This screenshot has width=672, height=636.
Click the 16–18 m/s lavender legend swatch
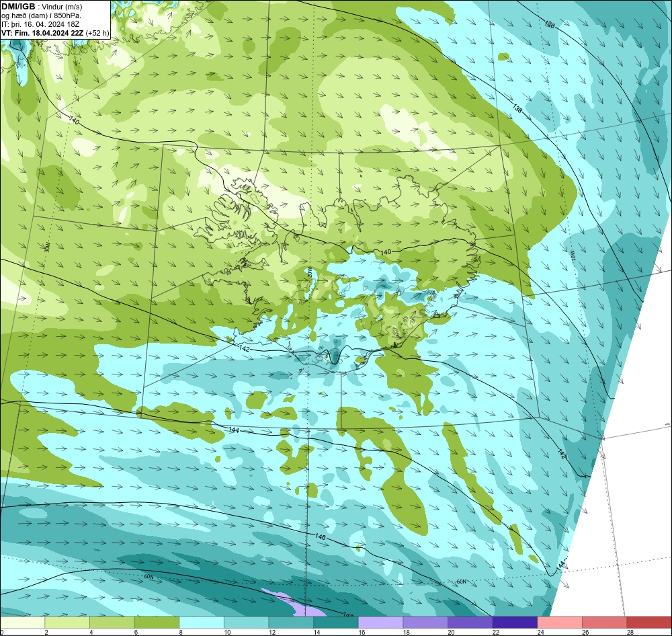click(380, 623)
